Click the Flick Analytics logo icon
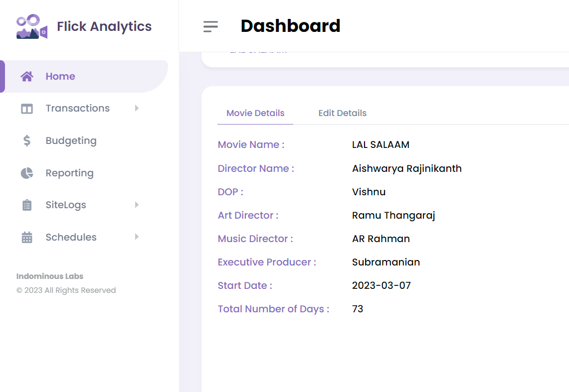Image resolution: width=569 pixels, height=392 pixels. click(31, 26)
